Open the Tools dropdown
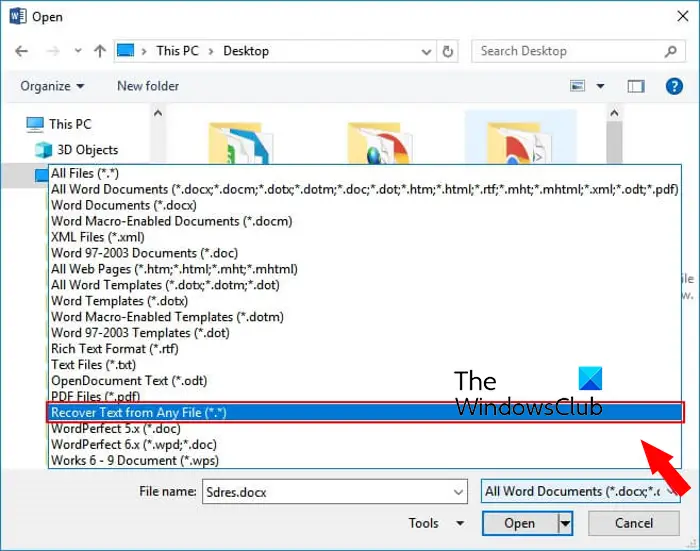The image size is (700, 551). pyautogui.click(x=436, y=523)
